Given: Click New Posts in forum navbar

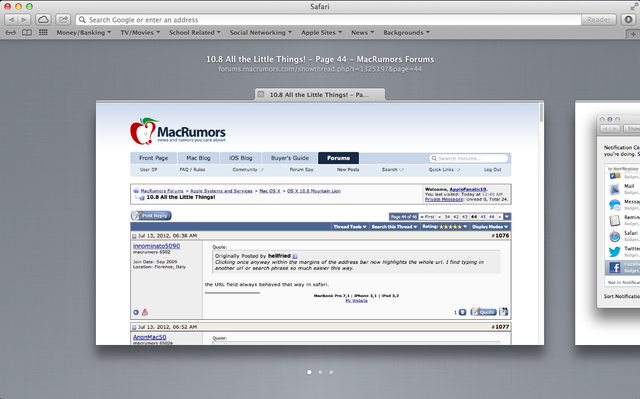Looking at the screenshot, I should 348,169.
